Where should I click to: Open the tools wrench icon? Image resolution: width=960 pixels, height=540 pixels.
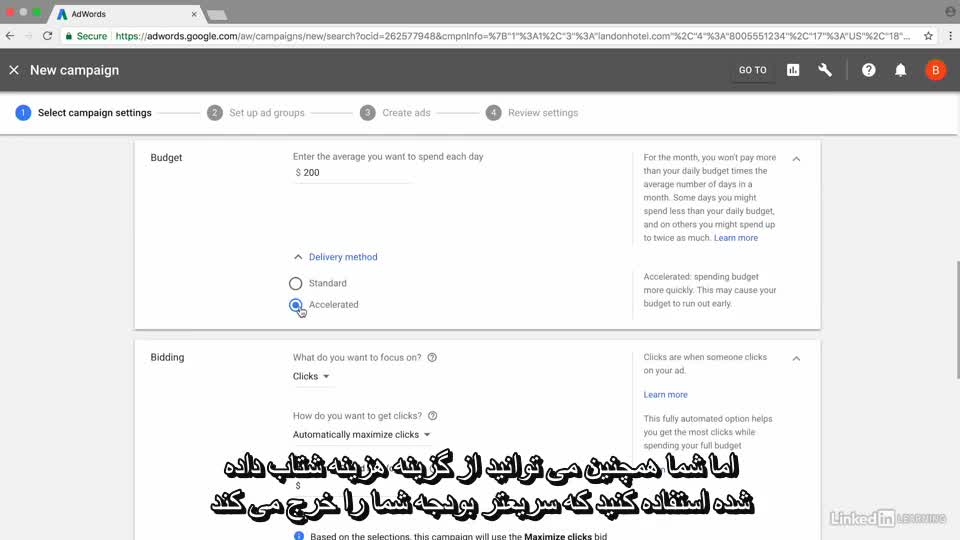tap(825, 70)
